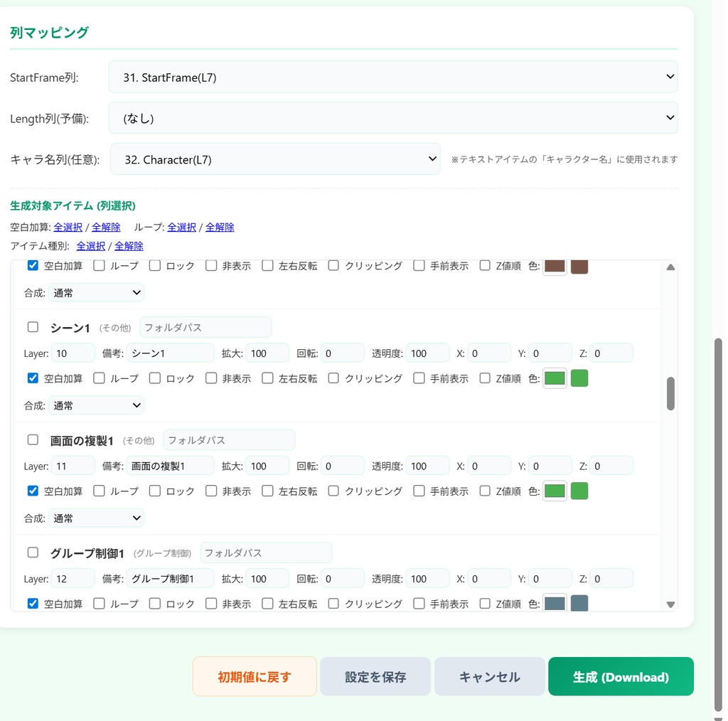Enable 非表示 for シーン1
Screen dimensions: 728x721
pyautogui.click(x=211, y=378)
